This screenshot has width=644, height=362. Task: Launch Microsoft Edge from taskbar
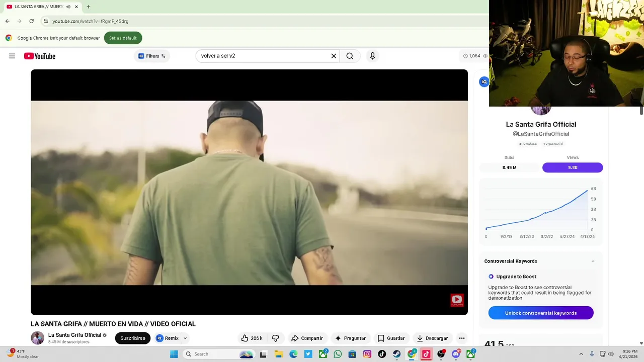[x=293, y=354]
